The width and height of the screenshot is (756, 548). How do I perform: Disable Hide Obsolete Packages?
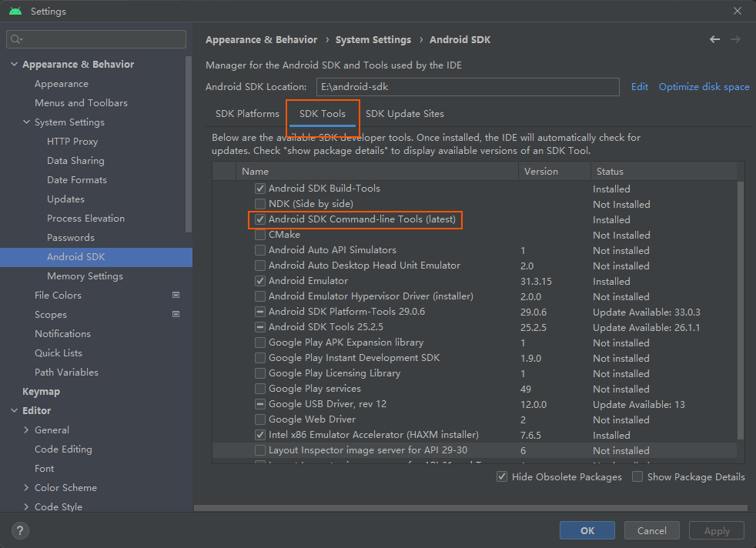tap(502, 476)
